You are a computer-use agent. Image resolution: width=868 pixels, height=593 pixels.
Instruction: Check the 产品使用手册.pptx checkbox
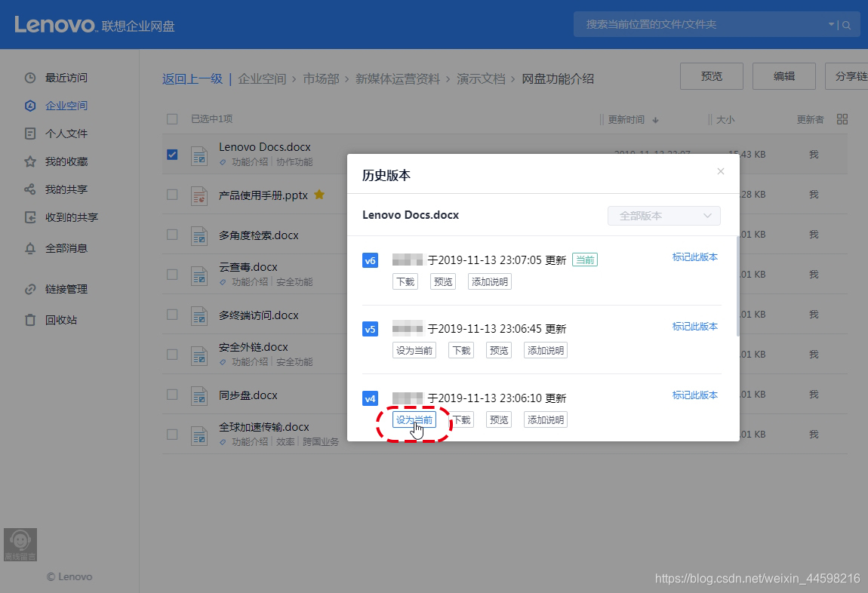172,195
